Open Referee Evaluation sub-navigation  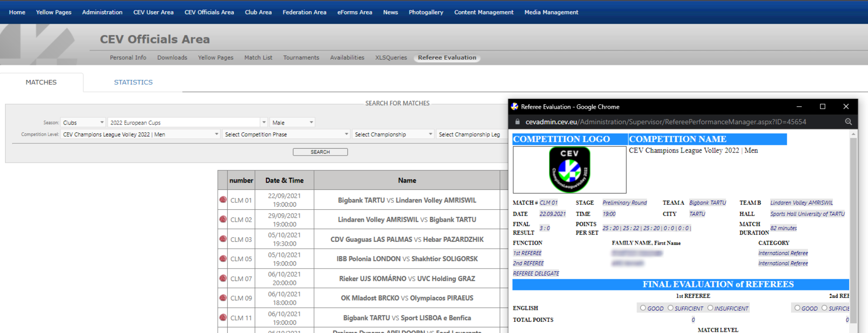tap(447, 58)
